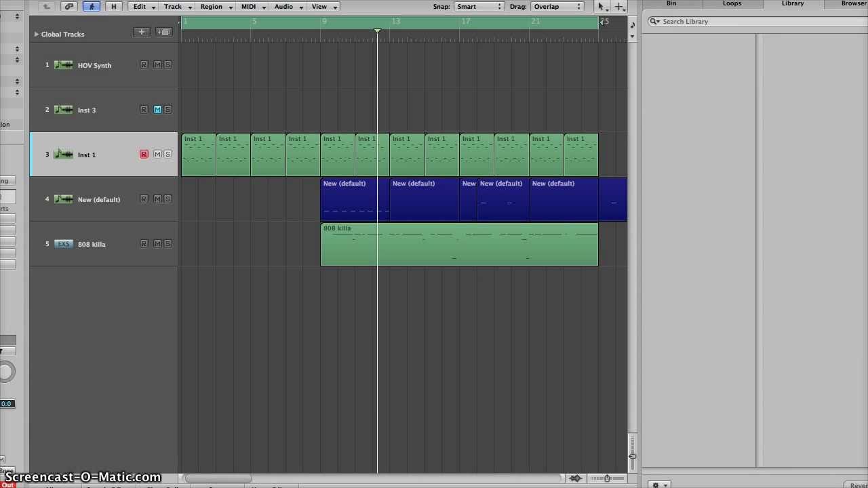Open the Audio local menu

tap(288, 7)
